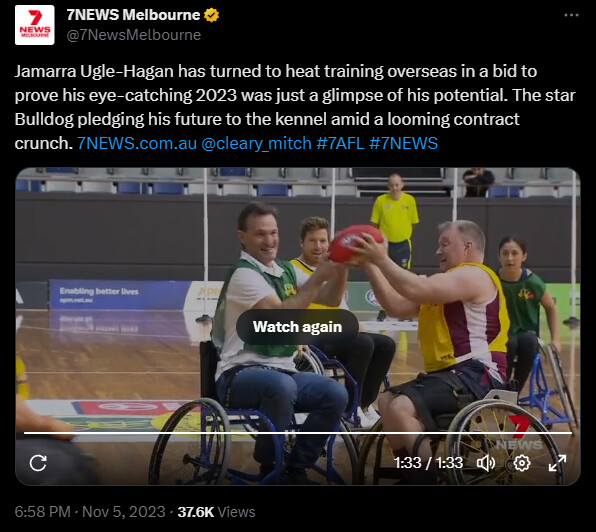Open the @cleary_mitch mention
The height and width of the screenshot is (532, 596).
click(x=256, y=143)
